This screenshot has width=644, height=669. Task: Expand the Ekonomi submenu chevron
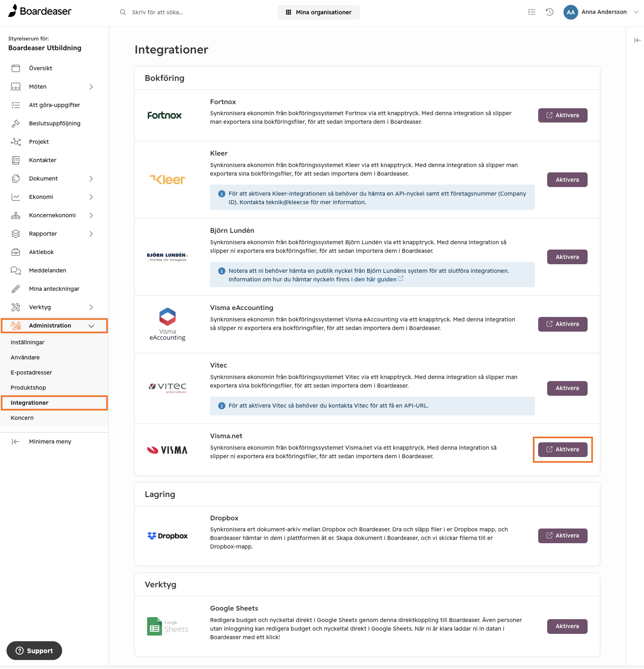pyautogui.click(x=91, y=197)
